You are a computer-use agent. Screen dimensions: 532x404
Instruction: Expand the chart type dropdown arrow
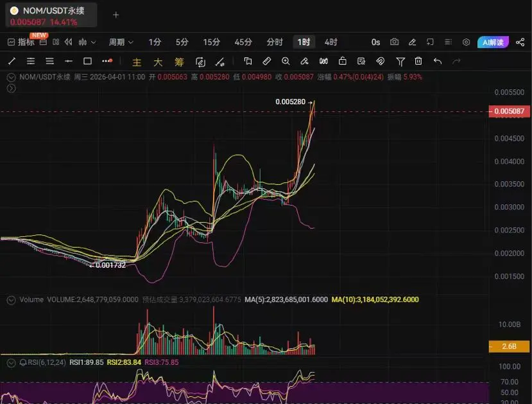(93, 42)
